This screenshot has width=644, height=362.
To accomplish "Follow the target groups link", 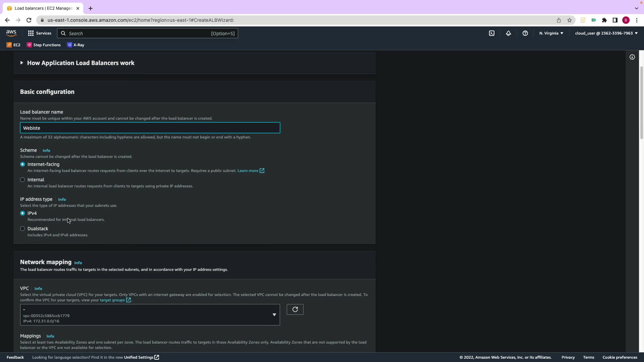I will [x=112, y=300].
